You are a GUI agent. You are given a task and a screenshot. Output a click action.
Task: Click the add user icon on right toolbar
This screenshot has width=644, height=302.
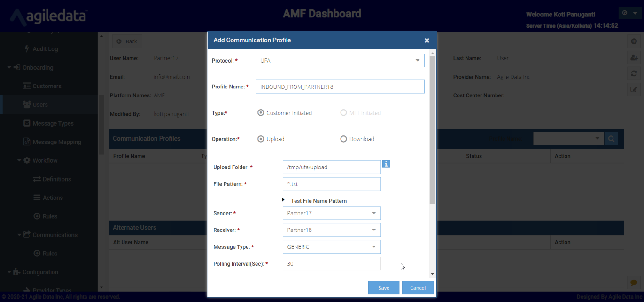(x=634, y=57)
